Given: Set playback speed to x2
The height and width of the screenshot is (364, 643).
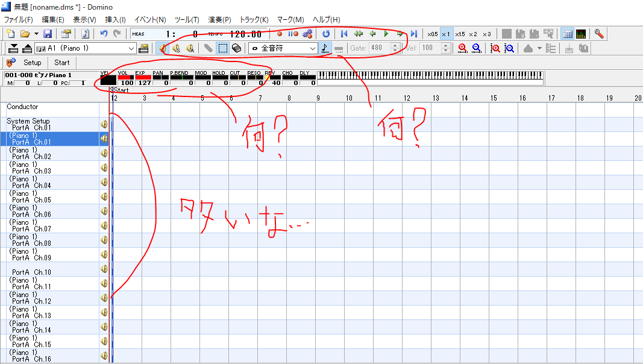Looking at the screenshot, I should click(473, 34).
